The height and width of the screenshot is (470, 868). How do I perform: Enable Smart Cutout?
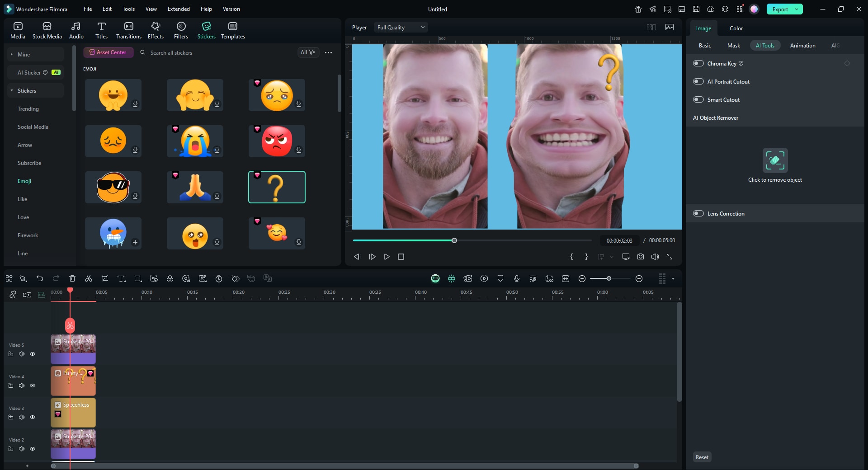698,99
